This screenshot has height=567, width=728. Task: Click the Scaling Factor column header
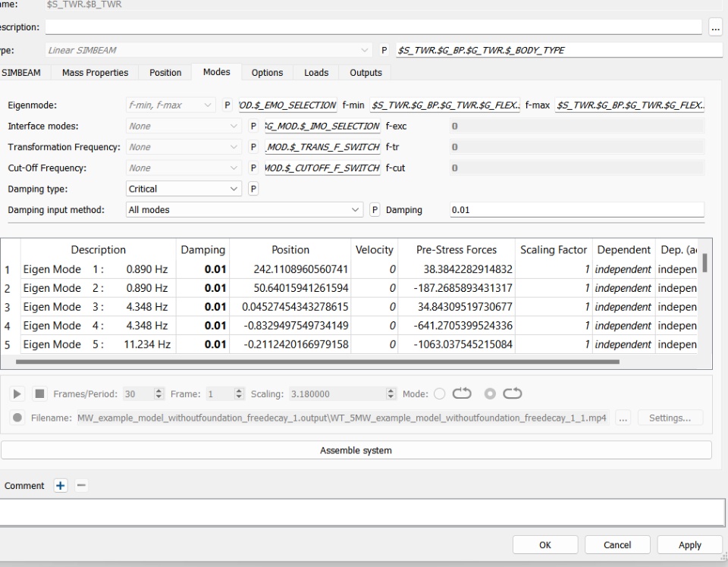[x=554, y=249]
